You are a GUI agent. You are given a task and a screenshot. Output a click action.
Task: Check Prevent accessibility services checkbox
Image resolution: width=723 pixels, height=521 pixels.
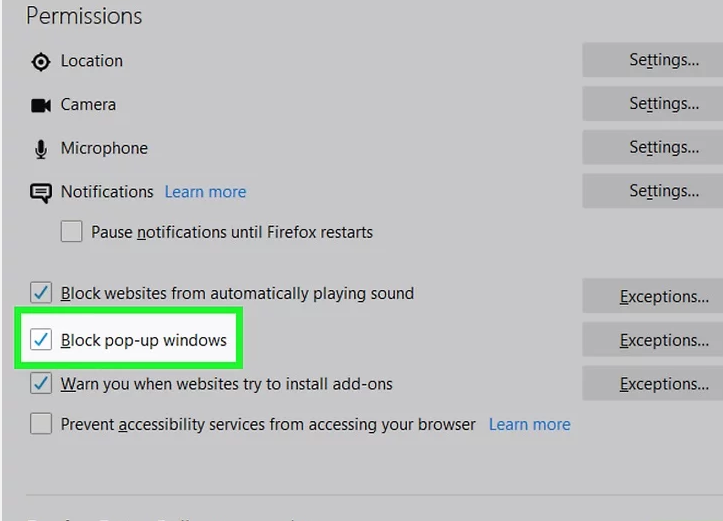(x=41, y=424)
